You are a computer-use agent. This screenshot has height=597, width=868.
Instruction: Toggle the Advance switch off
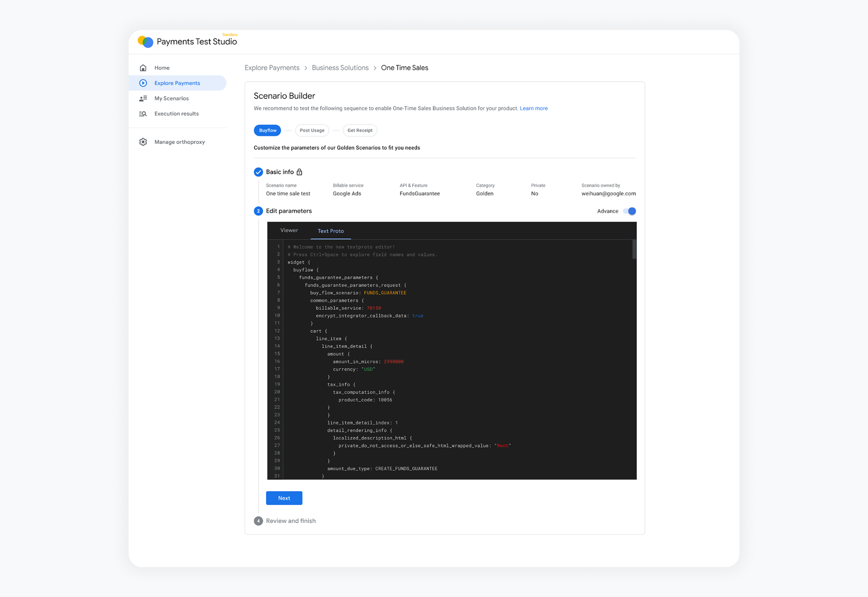(x=630, y=211)
